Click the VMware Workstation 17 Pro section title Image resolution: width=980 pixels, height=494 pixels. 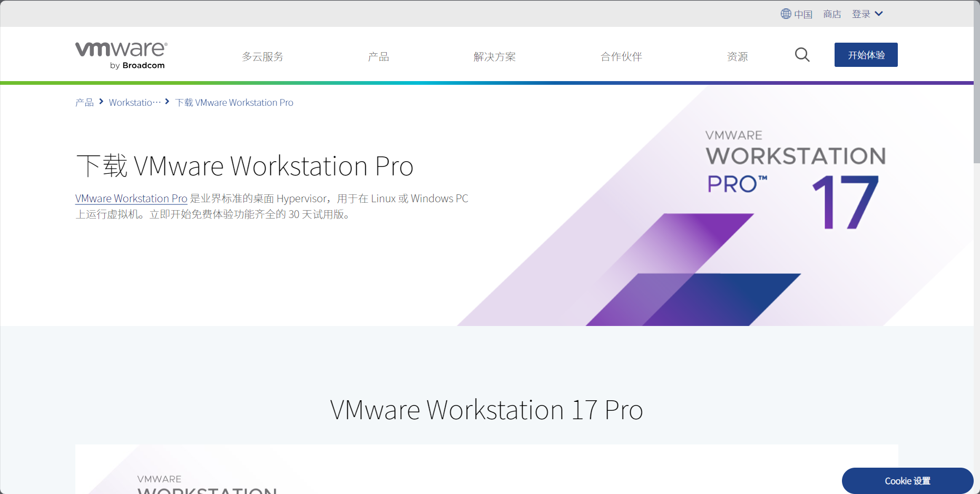[x=486, y=410]
